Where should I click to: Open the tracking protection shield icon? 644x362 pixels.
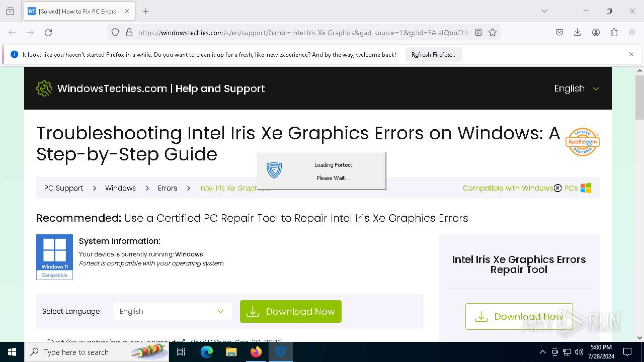point(115,32)
